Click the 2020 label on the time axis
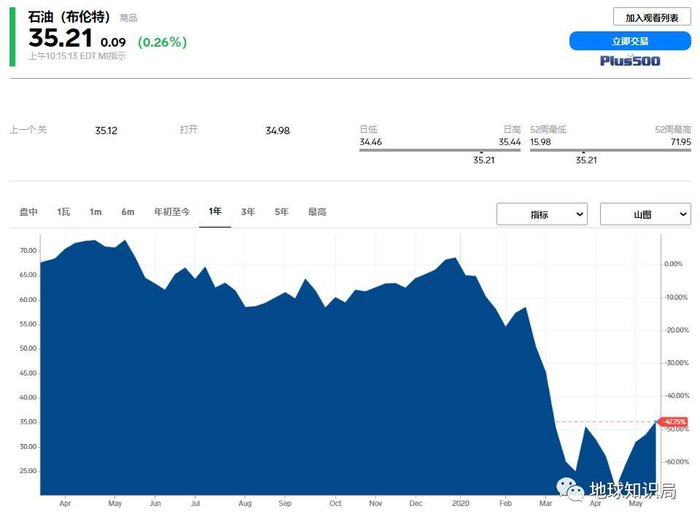Image resolution: width=700 pixels, height=522 pixels. (460, 503)
